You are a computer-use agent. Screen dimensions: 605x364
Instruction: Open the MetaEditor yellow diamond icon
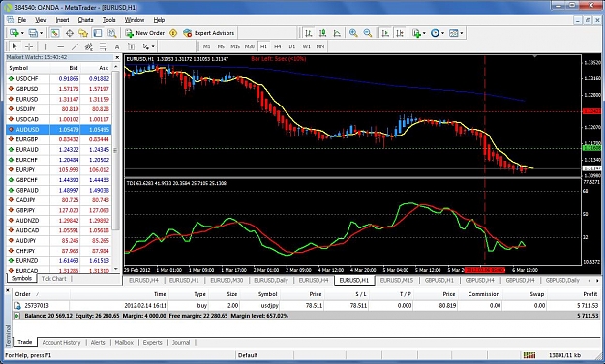[x=173, y=33]
